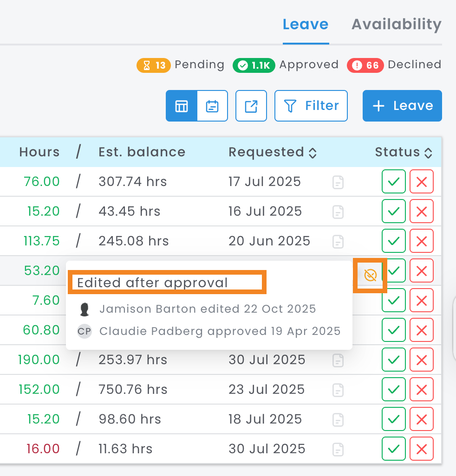Decline the 16.00 hours leave request
Image resolution: width=456 pixels, height=476 pixels.
(x=421, y=449)
